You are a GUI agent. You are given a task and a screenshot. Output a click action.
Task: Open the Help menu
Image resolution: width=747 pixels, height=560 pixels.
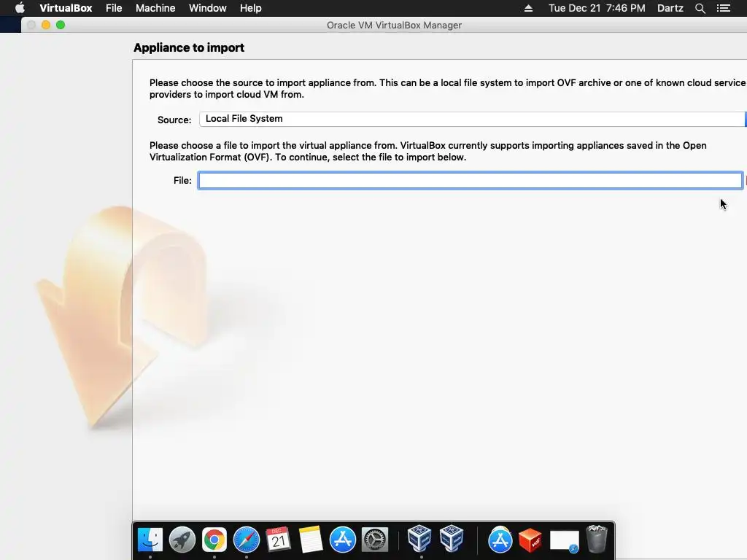tap(251, 8)
